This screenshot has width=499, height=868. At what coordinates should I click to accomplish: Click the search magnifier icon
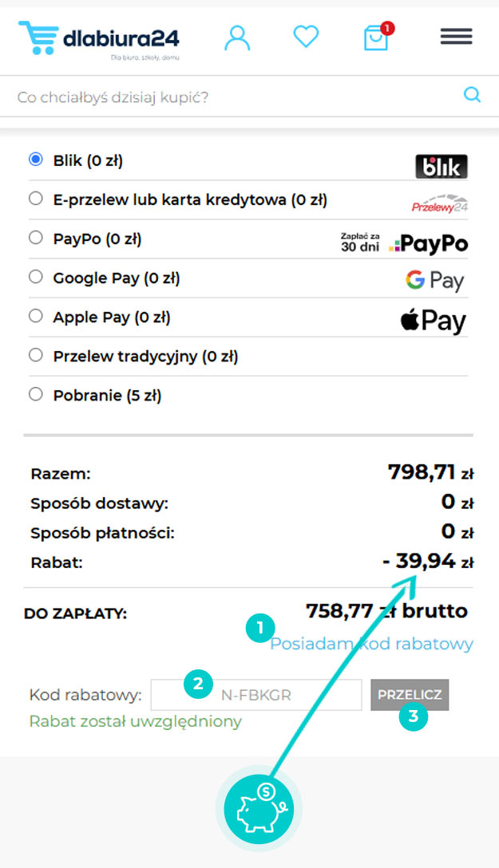473,96
